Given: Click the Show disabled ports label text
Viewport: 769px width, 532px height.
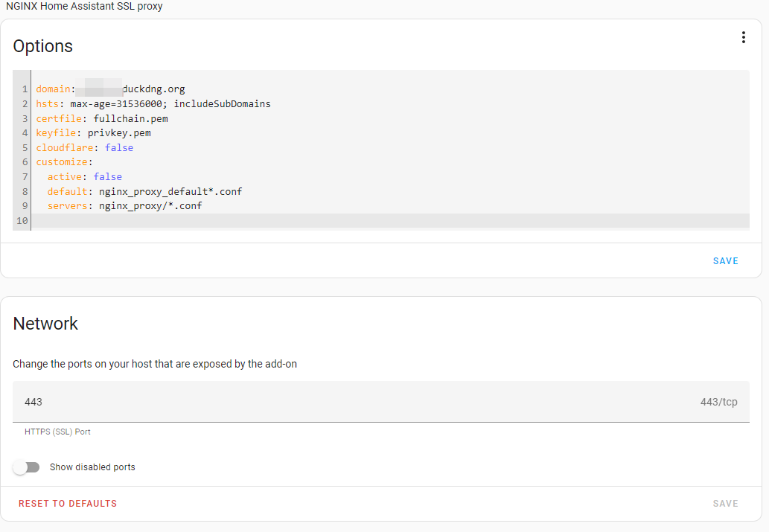Looking at the screenshot, I should [92, 467].
